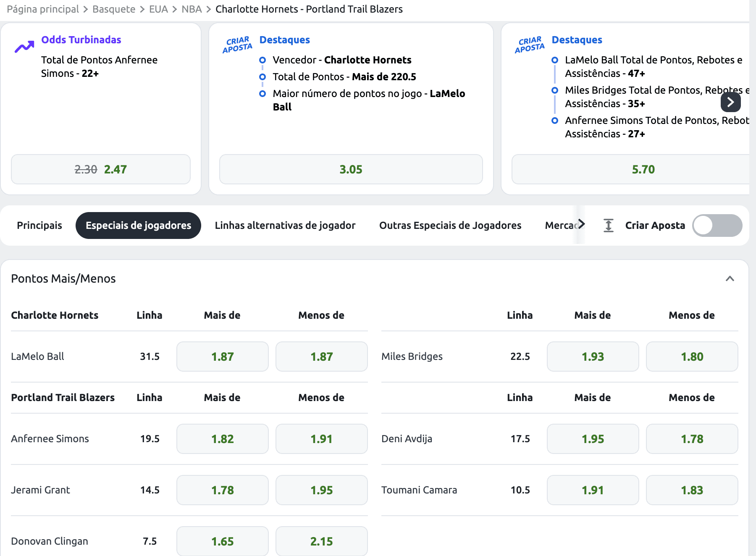The height and width of the screenshot is (556, 756).
Task: Click the Anfernee Simons player row name
Action: point(50,439)
